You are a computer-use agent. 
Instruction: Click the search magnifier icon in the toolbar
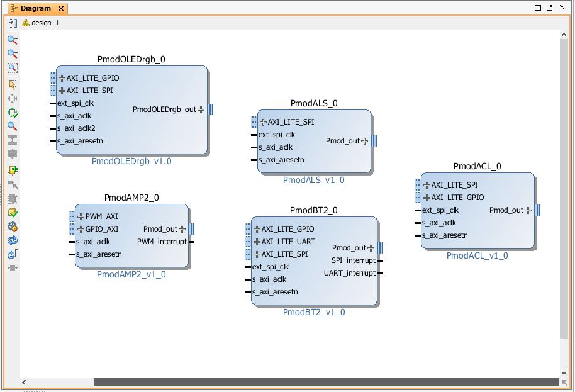13,126
